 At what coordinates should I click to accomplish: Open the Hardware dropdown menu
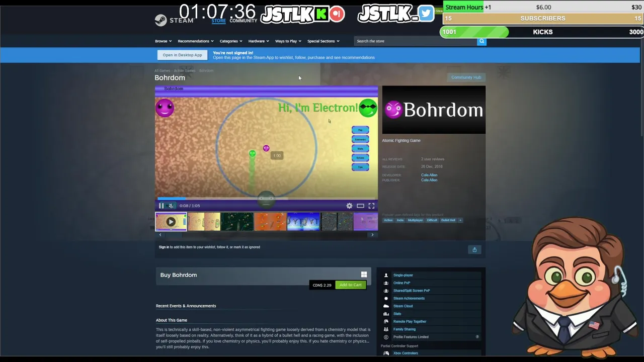(x=259, y=41)
